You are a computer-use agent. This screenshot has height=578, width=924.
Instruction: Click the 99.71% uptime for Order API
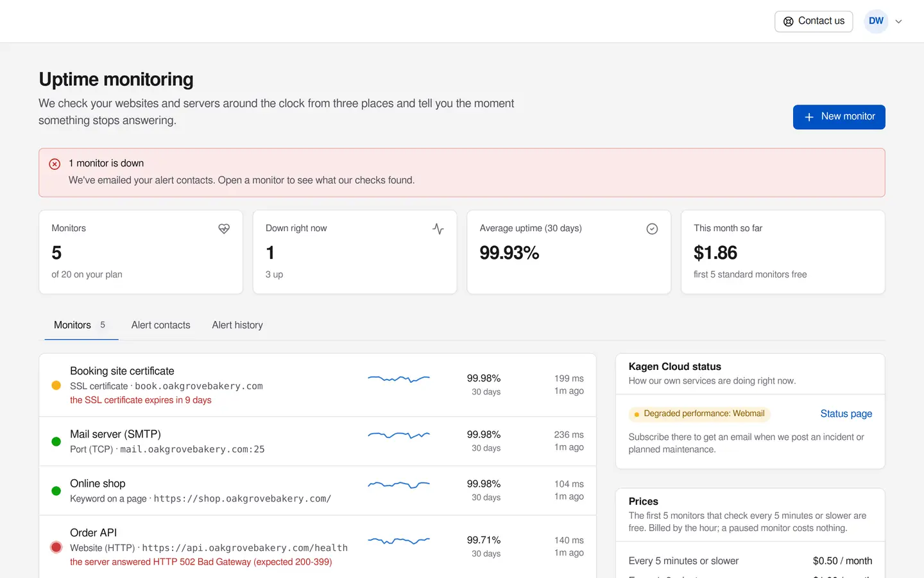pyautogui.click(x=484, y=540)
